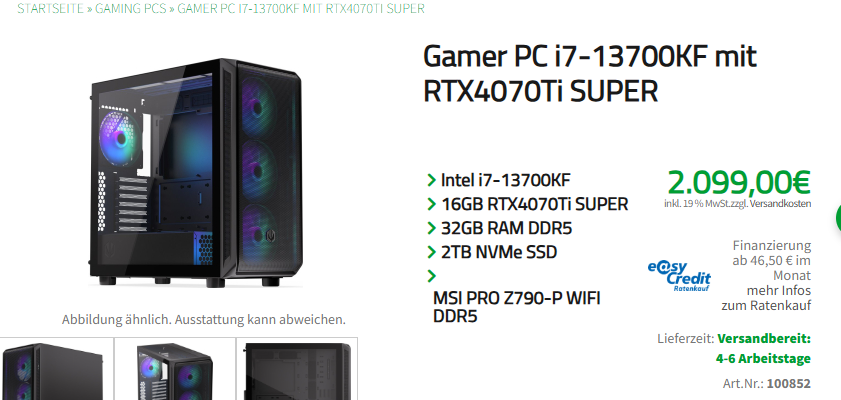Click the green circle button at right edge

point(838,218)
